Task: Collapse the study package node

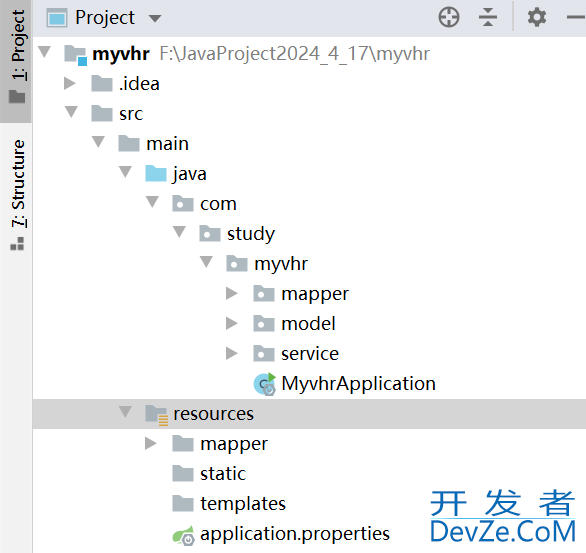Action: (179, 232)
